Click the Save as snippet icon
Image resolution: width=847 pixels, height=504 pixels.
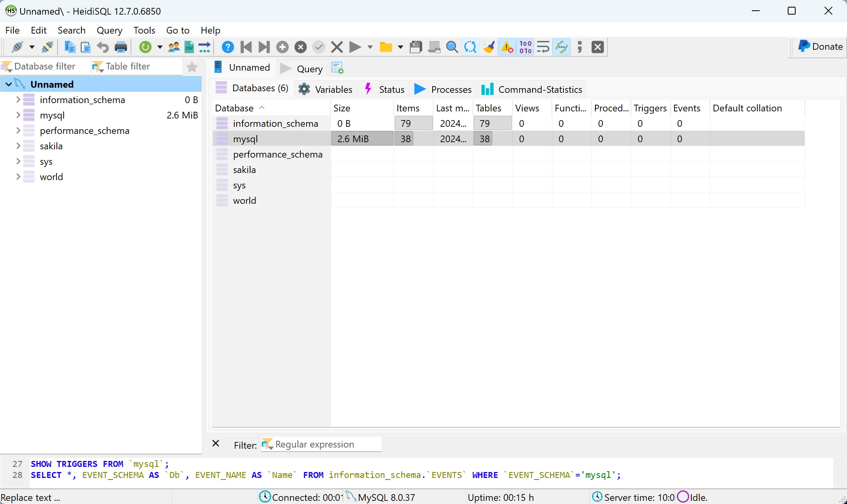[x=434, y=47]
